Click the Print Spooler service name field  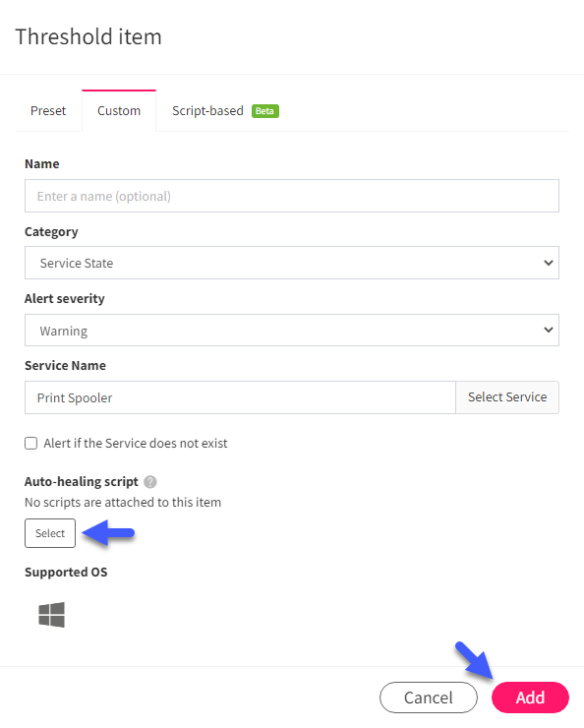(x=240, y=397)
